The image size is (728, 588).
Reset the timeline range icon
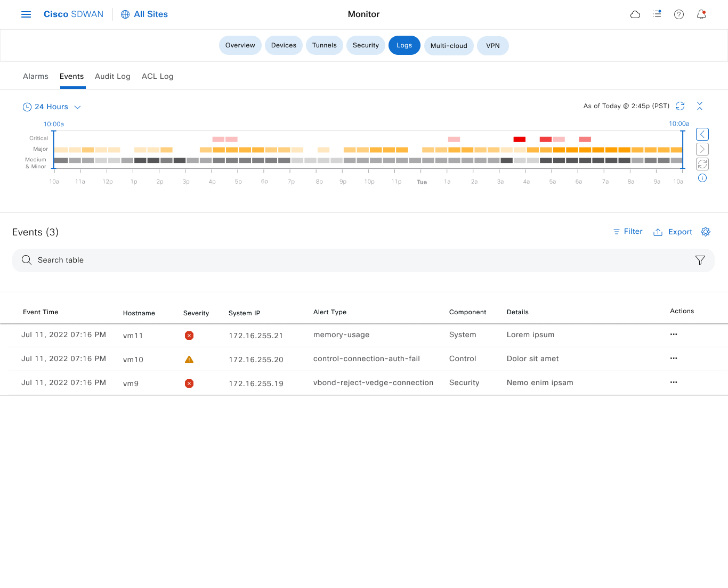click(x=702, y=164)
